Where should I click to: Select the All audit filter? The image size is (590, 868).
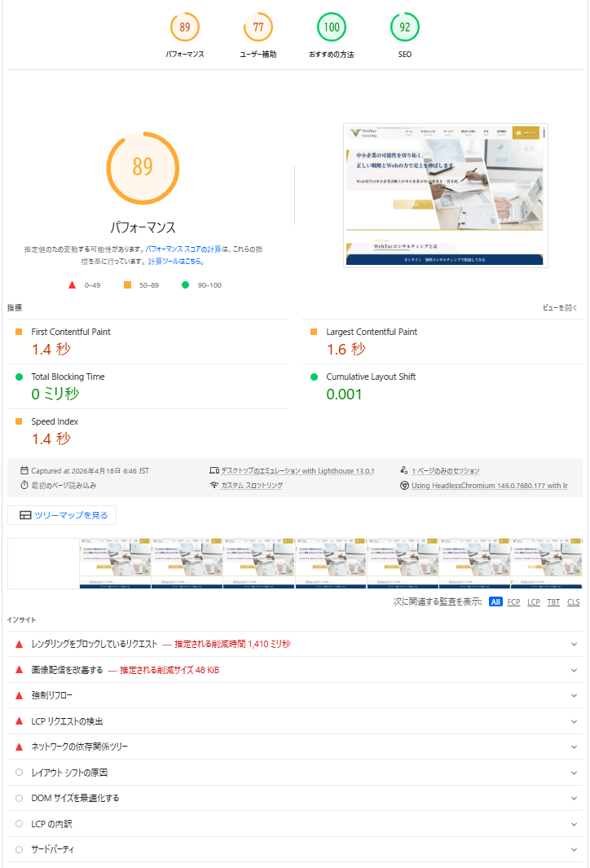point(495,602)
